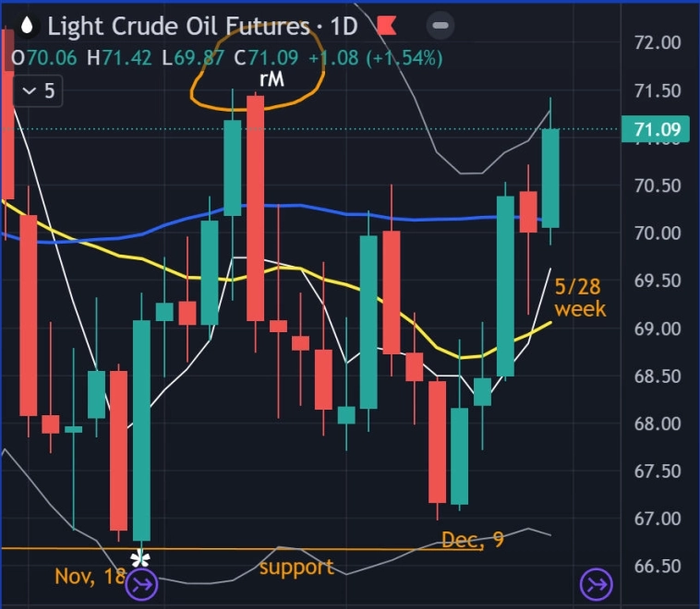
Task: Click the open value O70.06
Action: pyautogui.click(x=43, y=58)
